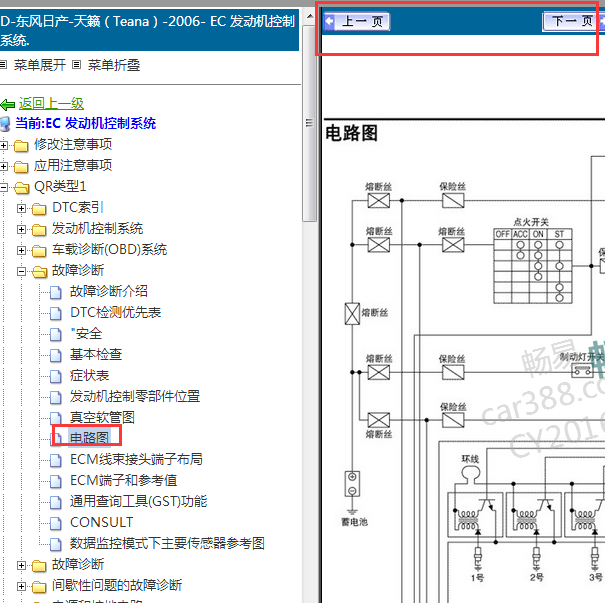This screenshot has height=603, width=605.
Task: Click the document icon next to 症状表
Action: point(56,376)
